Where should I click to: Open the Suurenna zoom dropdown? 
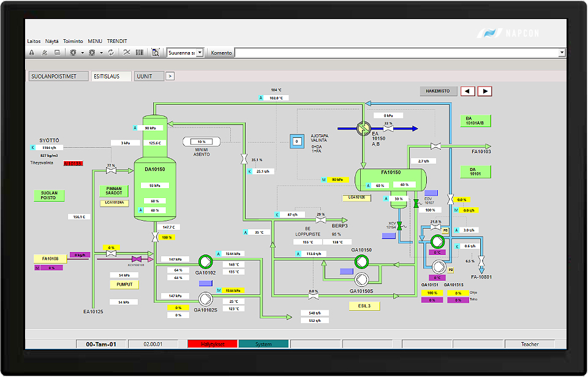(200, 53)
